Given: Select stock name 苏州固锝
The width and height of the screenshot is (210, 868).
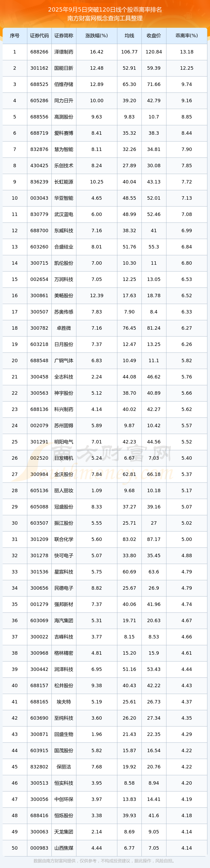Looking at the screenshot, I should tap(64, 426).
